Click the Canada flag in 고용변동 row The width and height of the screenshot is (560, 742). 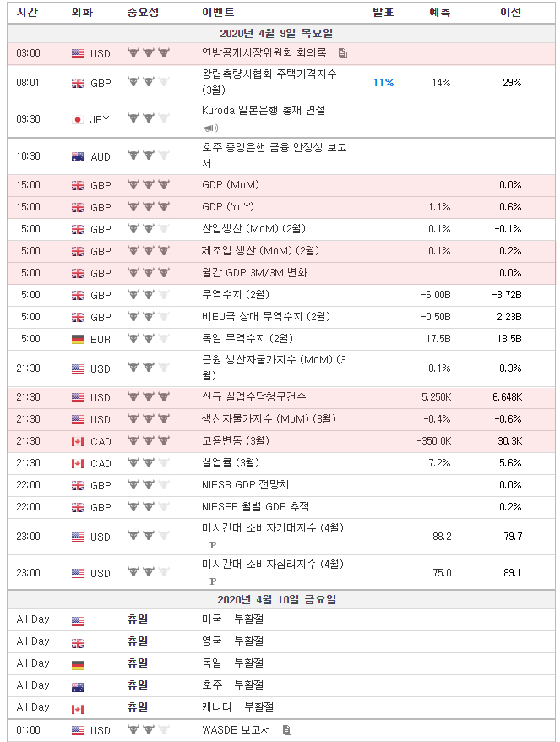pos(78,441)
